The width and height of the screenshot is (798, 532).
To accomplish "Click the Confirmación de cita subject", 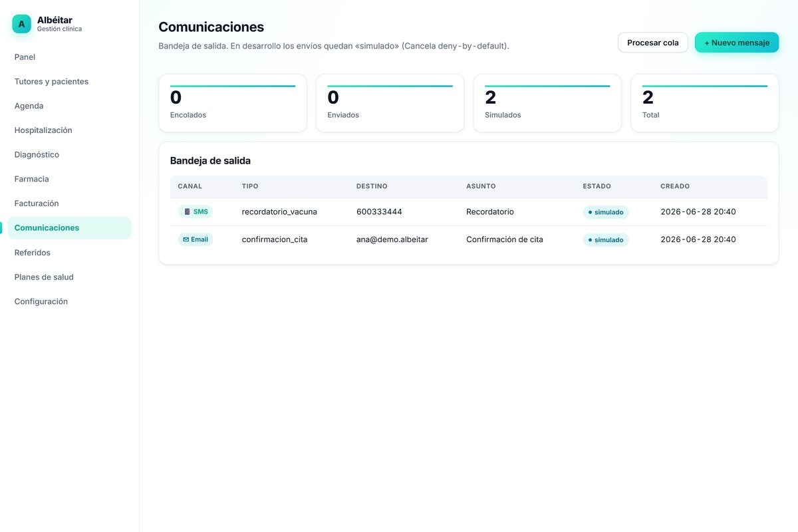I will pos(505,239).
